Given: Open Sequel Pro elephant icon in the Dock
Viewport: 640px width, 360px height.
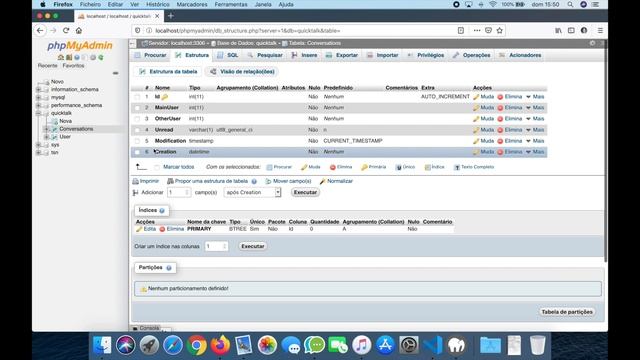Looking at the screenshot, I should tap(456, 345).
